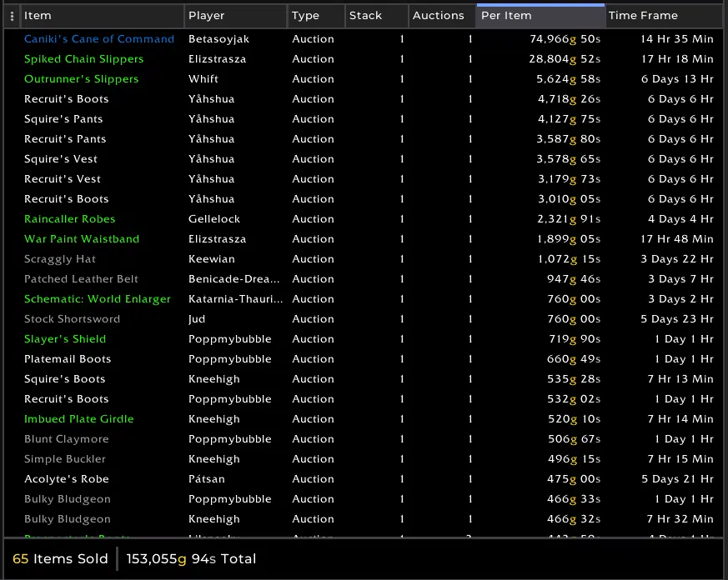Screen dimensions: 728x580
Task: Select the Raincaller Robes sale row
Action: coord(69,219)
